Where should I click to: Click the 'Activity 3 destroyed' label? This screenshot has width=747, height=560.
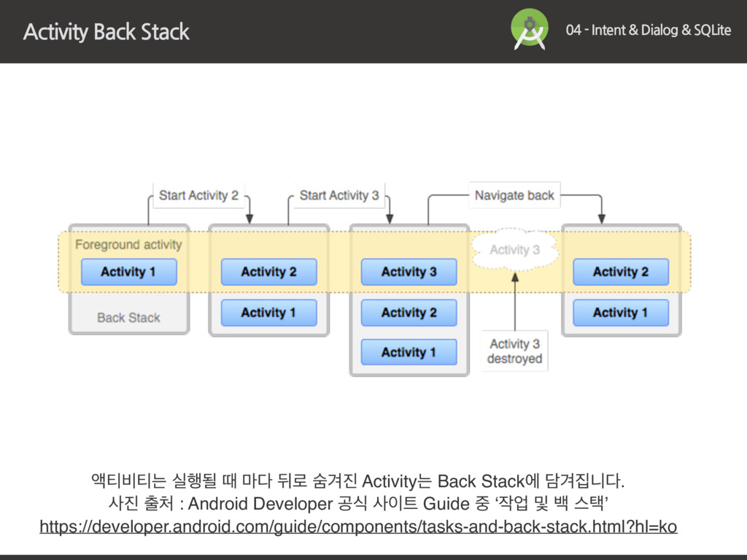pos(514,351)
